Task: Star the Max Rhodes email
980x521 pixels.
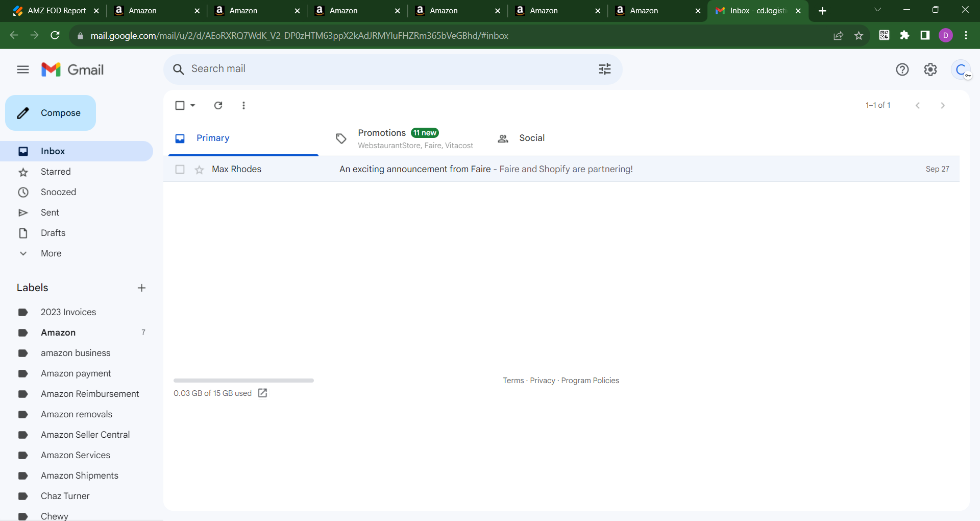Action: point(199,170)
